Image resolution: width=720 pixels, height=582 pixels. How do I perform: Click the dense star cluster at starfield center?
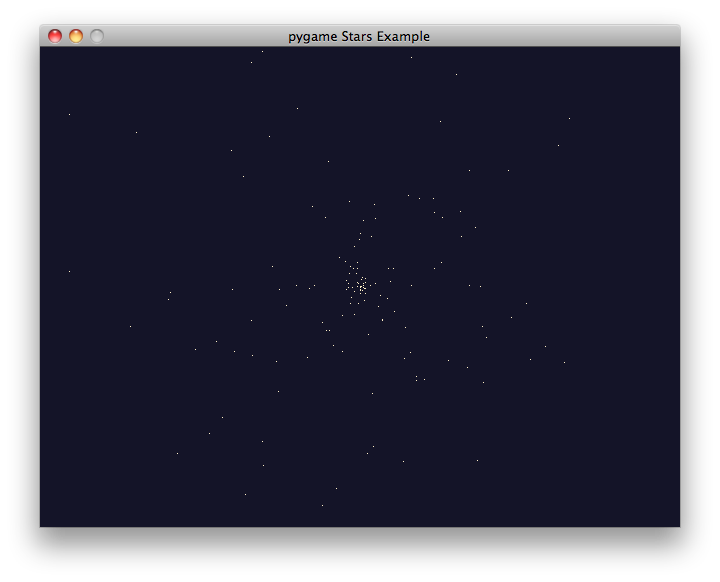pyautogui.click(x=359, y=286)
